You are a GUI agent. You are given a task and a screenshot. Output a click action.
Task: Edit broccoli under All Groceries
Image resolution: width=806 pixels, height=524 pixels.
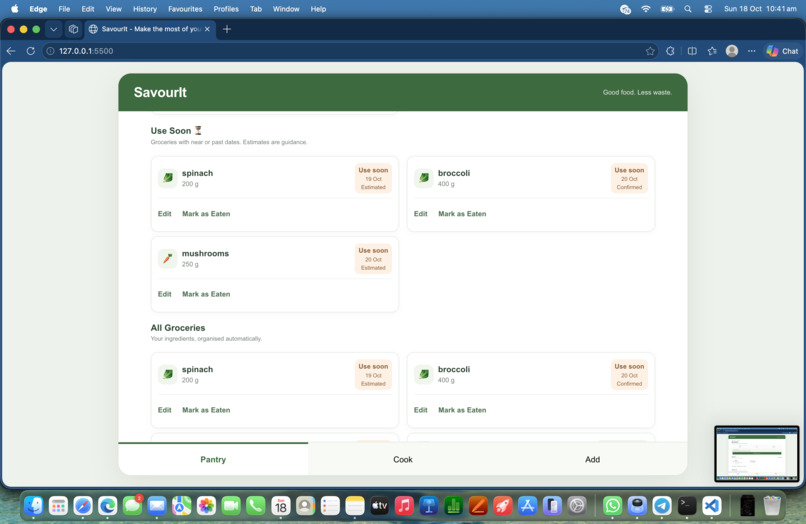(x=420, y=410)
